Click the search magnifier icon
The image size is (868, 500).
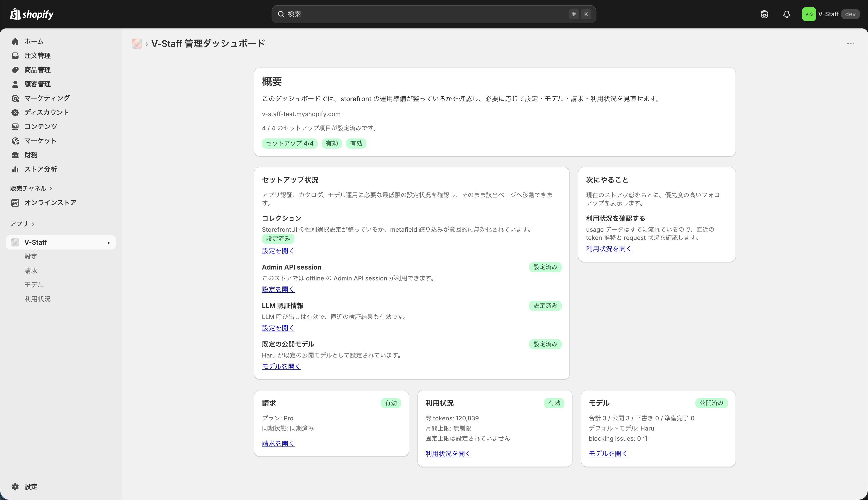tap(281, 14)
